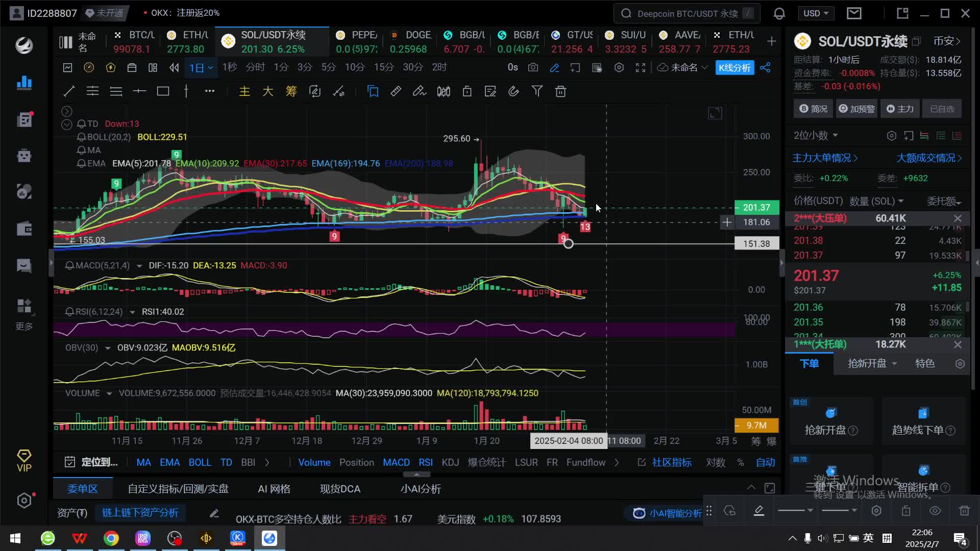Expand chart panel maximize icon
Image resolution: width=980 pixels, height=551 pixels.
(x=715, y=113)
